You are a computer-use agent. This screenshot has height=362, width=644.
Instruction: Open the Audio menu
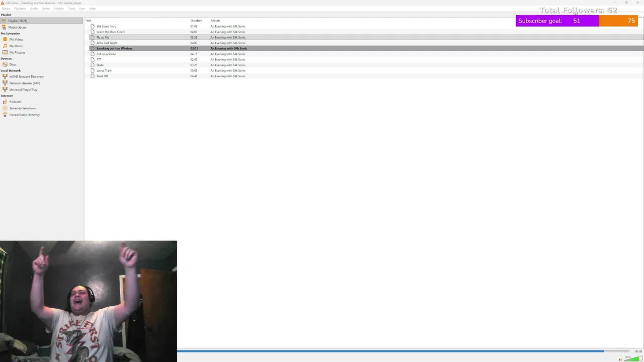(x=34, y=9)
